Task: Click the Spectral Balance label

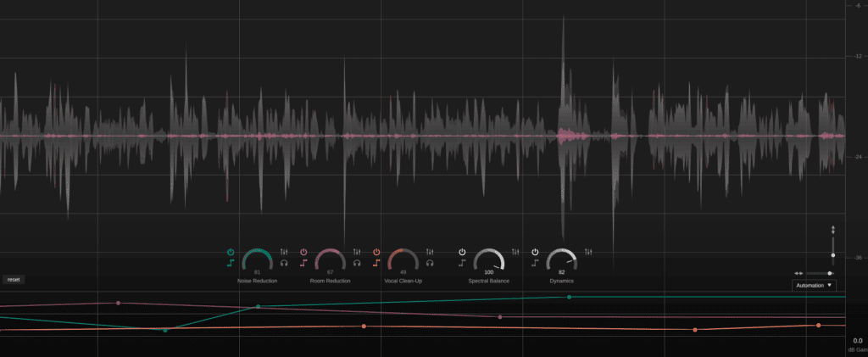Action: point(489,282)
